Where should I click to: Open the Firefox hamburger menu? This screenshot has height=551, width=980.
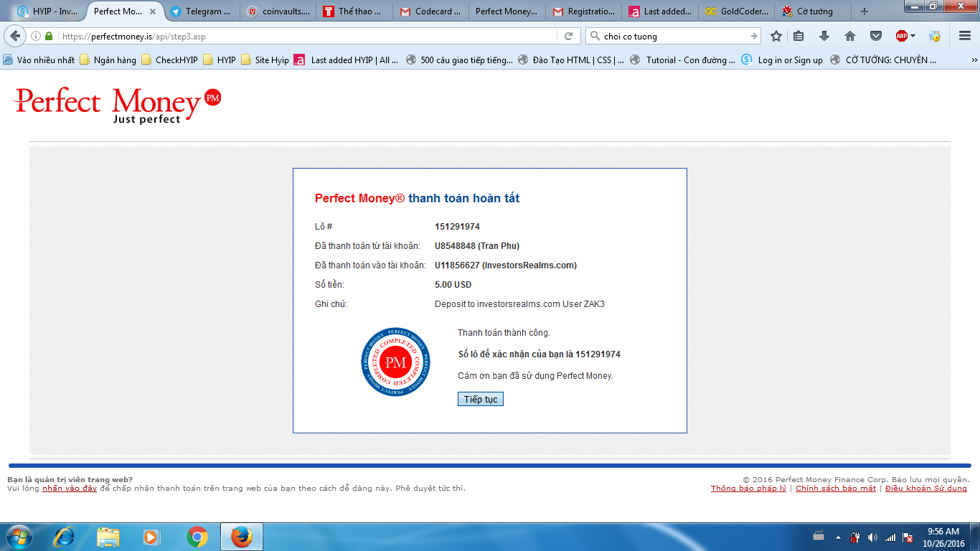pos(965,36)
